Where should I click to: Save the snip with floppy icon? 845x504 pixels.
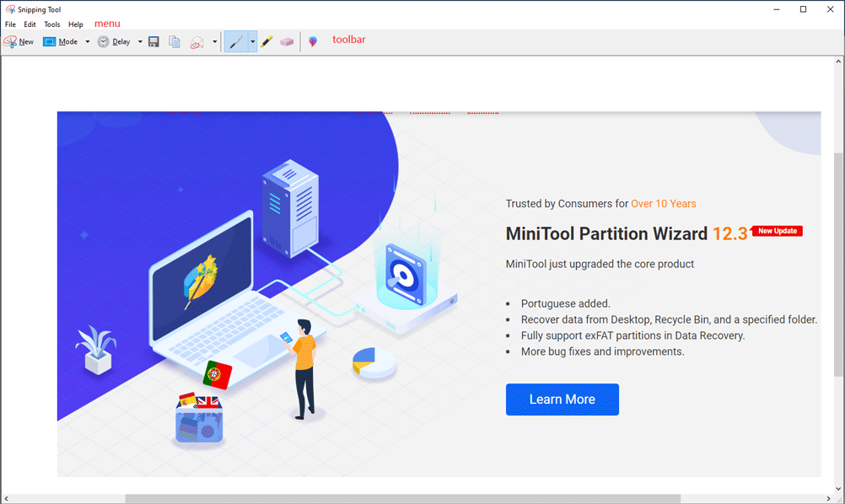tap(153, 42)
